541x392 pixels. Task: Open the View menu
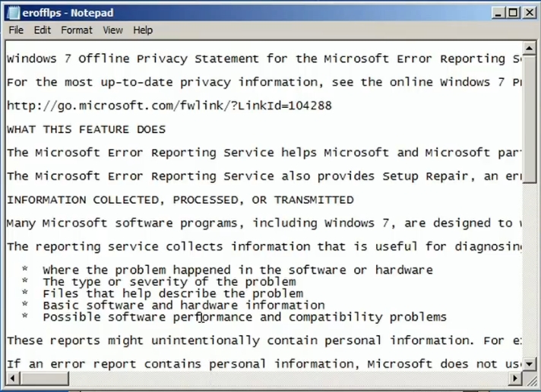click(112, 30)
